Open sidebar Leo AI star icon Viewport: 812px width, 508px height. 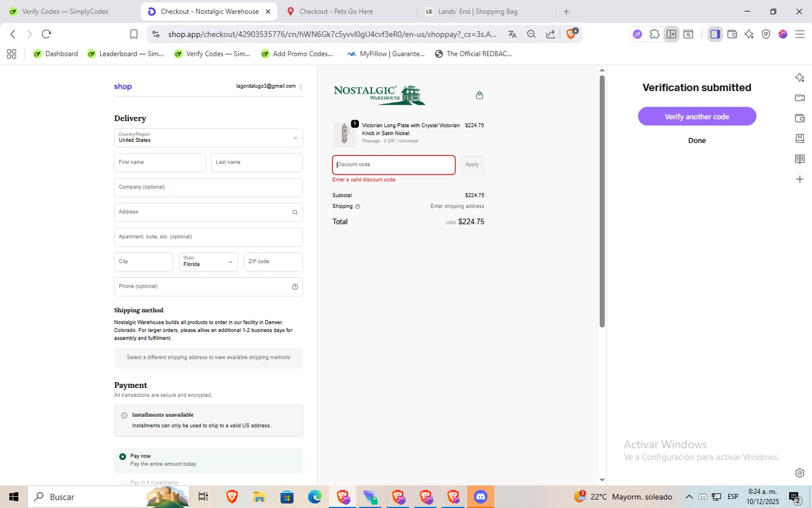[800, 77]
